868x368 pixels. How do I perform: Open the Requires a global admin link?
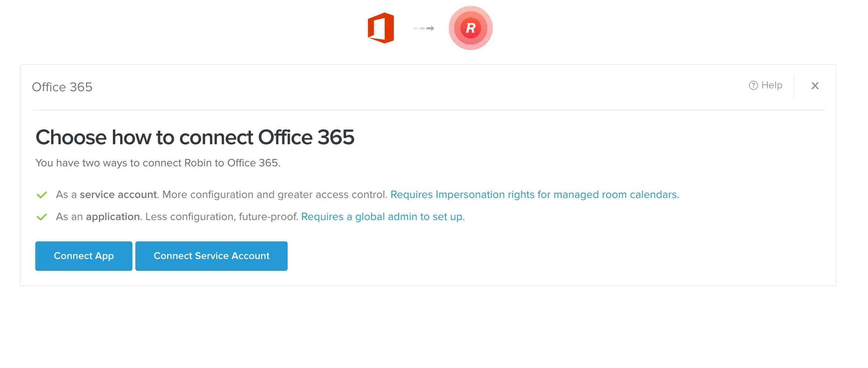click(x=383, y=216)
